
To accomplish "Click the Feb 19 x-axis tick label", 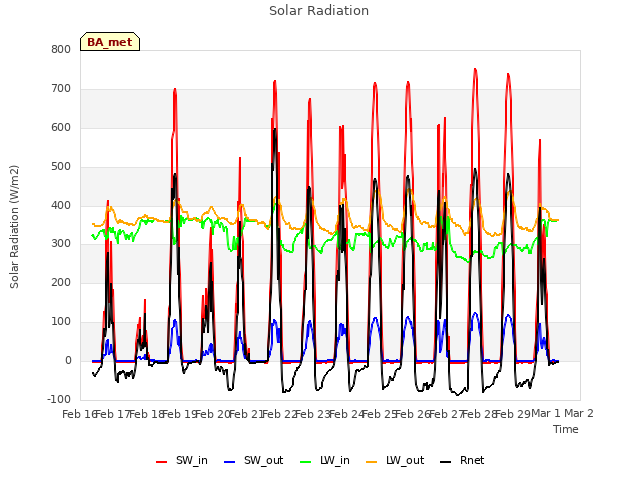I will click(x=180, y=414).
